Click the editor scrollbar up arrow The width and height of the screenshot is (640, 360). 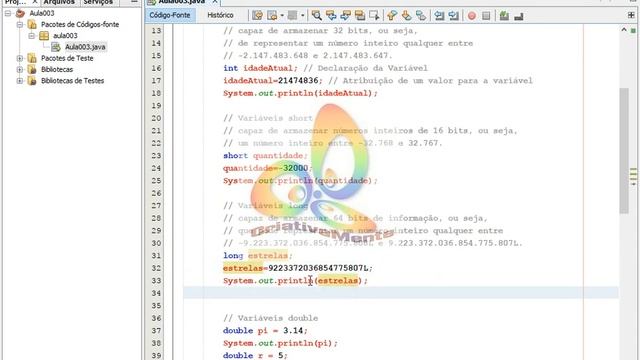pos(624,30)
